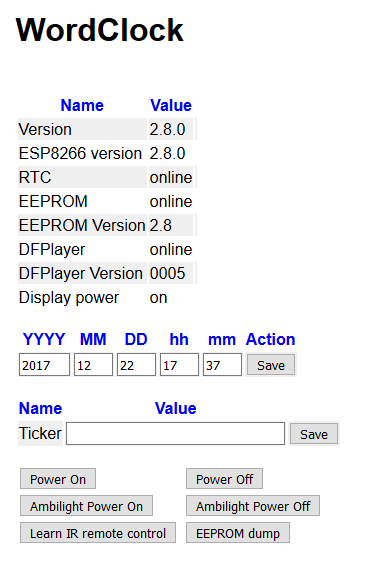Viewport: 373px width, 564px height.
Task: Click Ambilight Power Off button
Action: 253,506
